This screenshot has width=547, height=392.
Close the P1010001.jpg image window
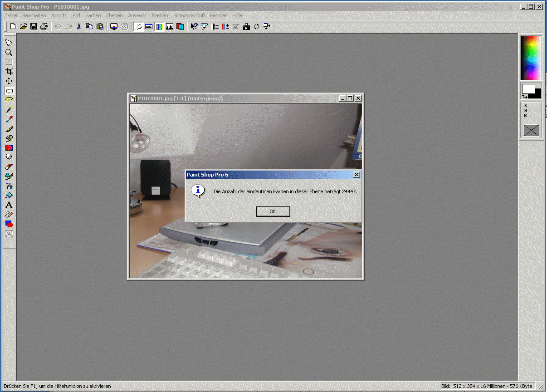[358, 98]
